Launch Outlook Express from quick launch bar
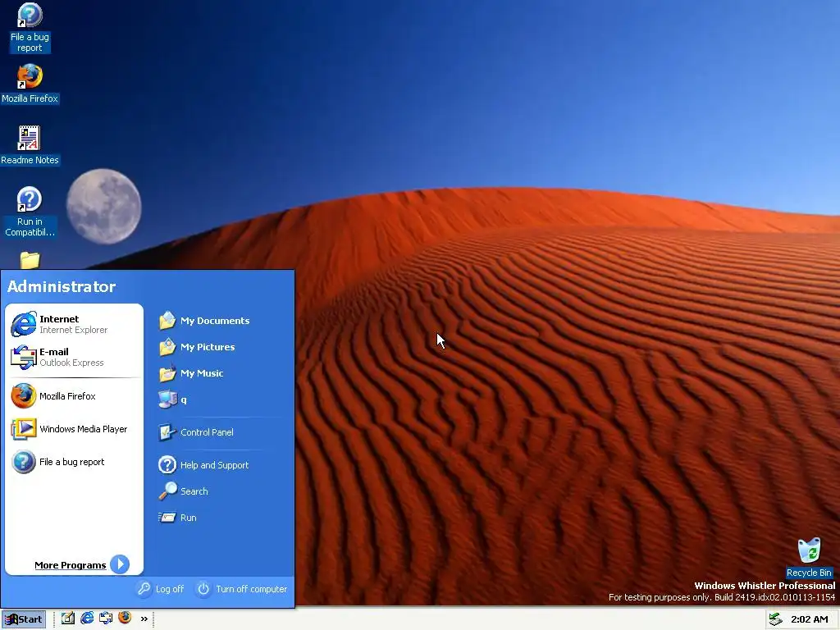Image resolution: width=840 pixels, height=630 pixels. pos(106,619)
